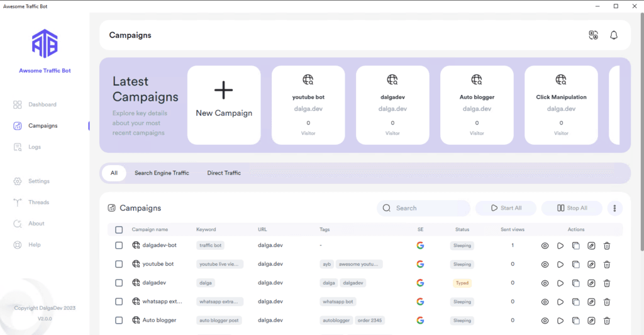Select Campaigns in the sidebar
644x335 pixels.
[x=35, y=126]
